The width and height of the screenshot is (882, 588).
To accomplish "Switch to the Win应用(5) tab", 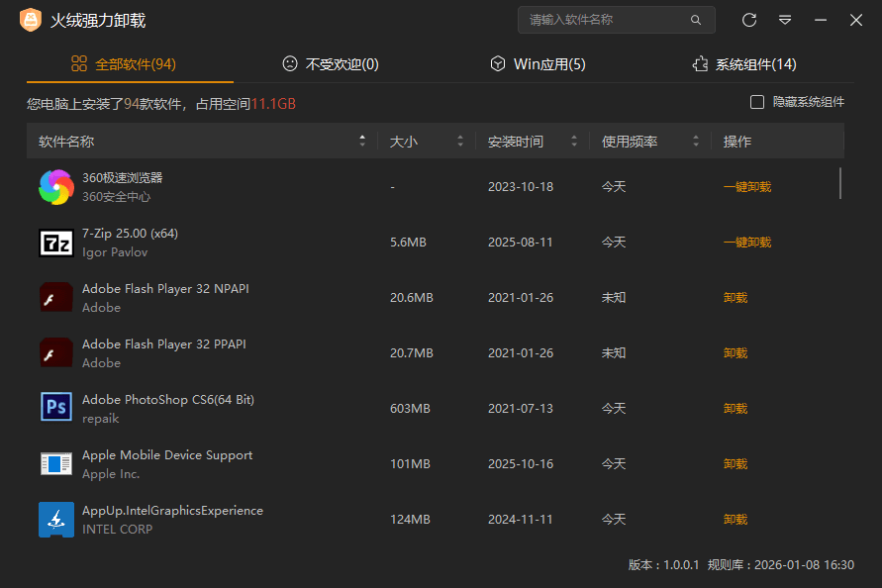I will (x=538, y=62).
